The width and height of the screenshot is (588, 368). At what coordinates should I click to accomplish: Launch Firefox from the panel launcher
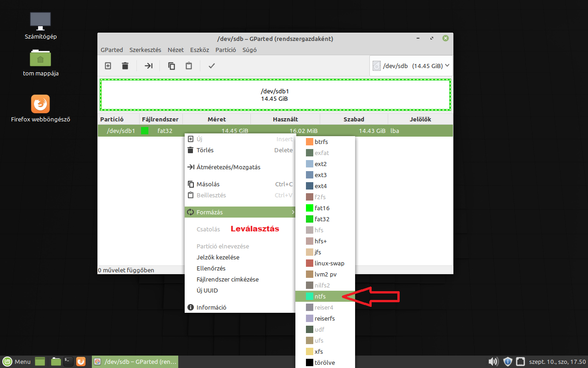[x=81, y=362]
